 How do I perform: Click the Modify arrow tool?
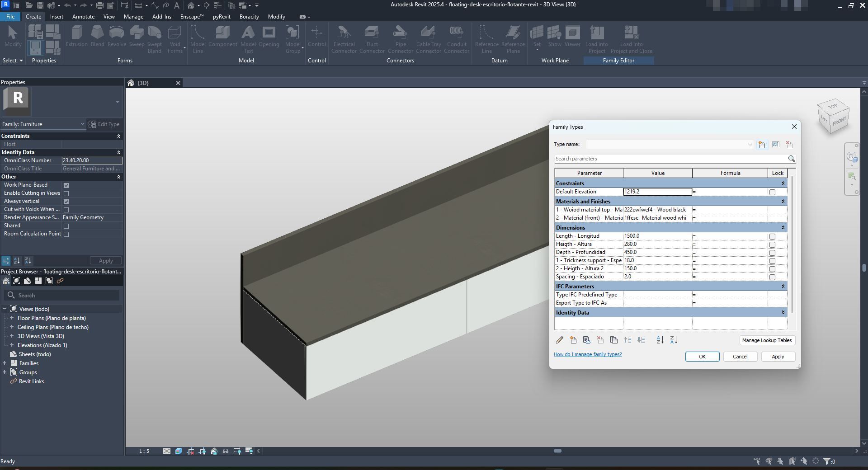[13, 36]
